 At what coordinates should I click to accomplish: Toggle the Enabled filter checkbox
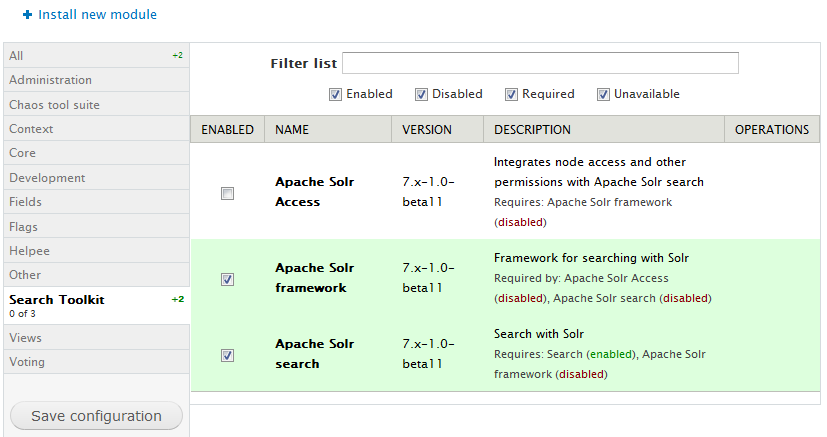click(x=335, y=95)
